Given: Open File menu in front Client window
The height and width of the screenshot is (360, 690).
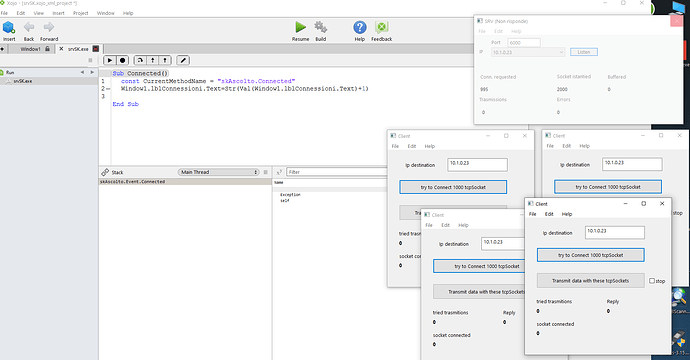Looking at the screenshot, I should click(532, 214).
